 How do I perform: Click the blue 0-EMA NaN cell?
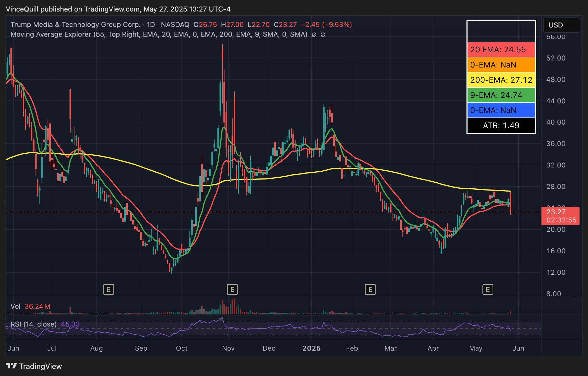[501, 110]
